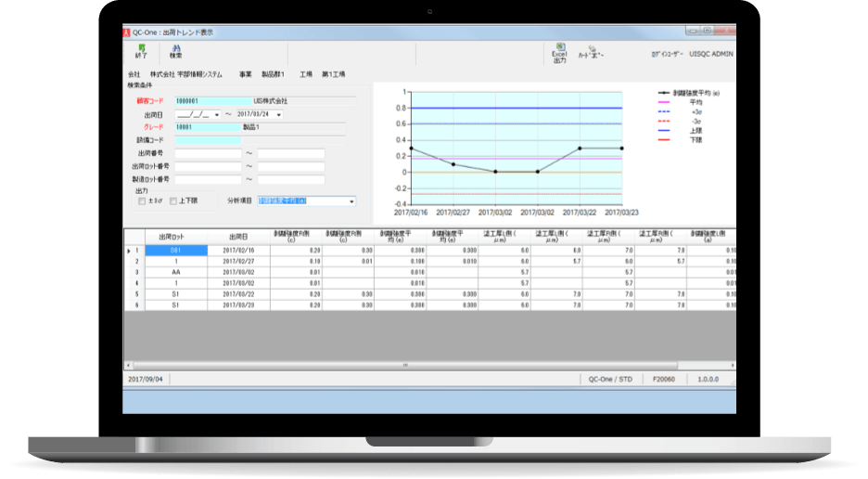This screenshot has width=868, height=479.
Task: Click the 出荷日 column header
Action: point(238,237)
